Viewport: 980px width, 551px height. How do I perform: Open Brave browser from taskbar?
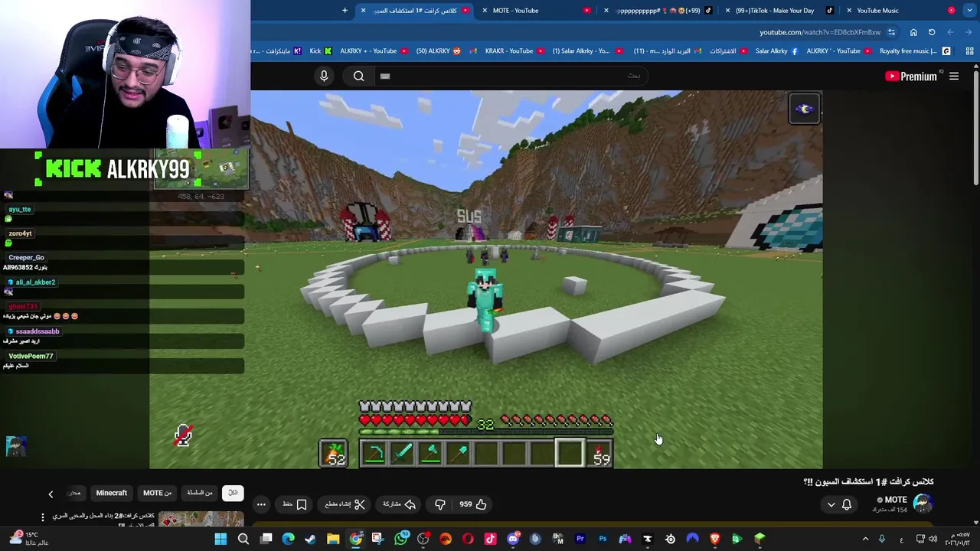(x=715, y=540)
